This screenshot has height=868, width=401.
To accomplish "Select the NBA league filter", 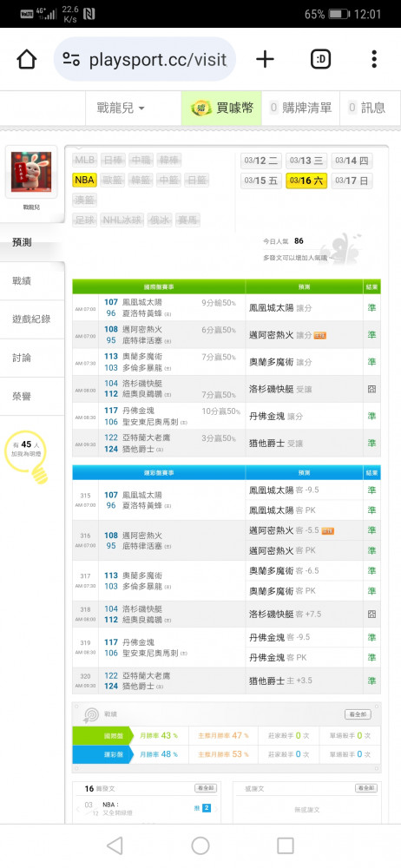I will (85, 180).
